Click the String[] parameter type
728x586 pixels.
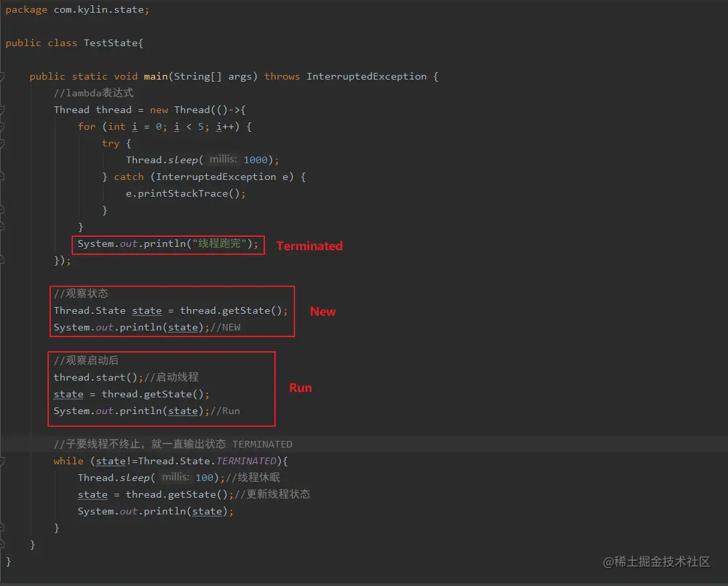198,77
